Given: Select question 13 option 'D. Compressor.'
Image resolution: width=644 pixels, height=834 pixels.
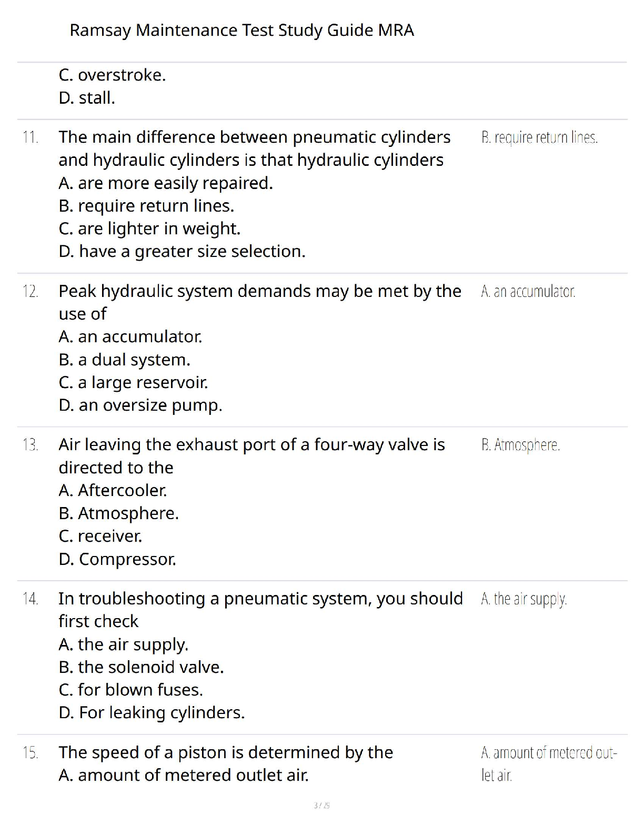Looking at the screenshot, I should (117, 559).
